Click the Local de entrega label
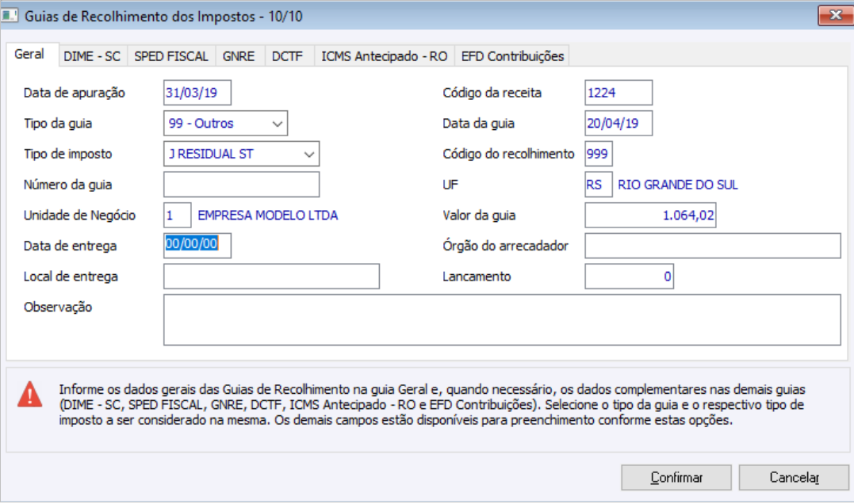 71,277
